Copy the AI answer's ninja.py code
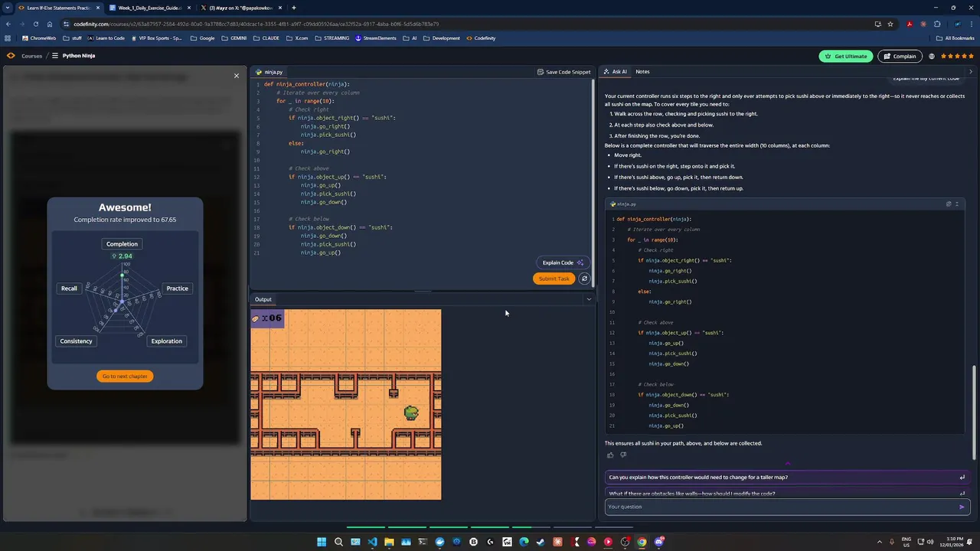The image size is (980, 551). 949,204
